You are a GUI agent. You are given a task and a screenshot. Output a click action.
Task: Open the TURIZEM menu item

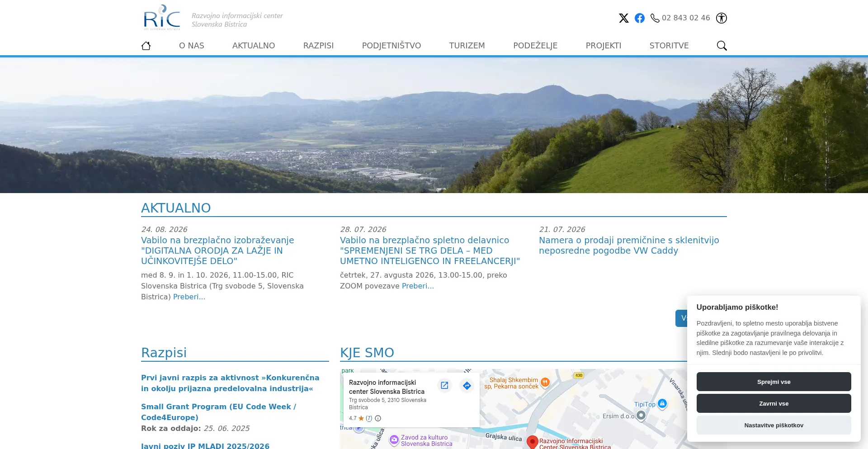(467, 46)
